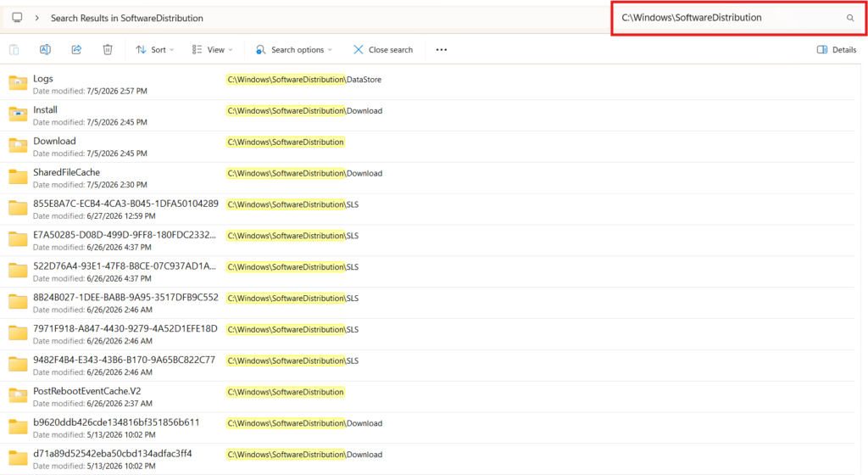
Task: Select the 7971F918-A847-4430 folder icon
Action: (18, 333)
